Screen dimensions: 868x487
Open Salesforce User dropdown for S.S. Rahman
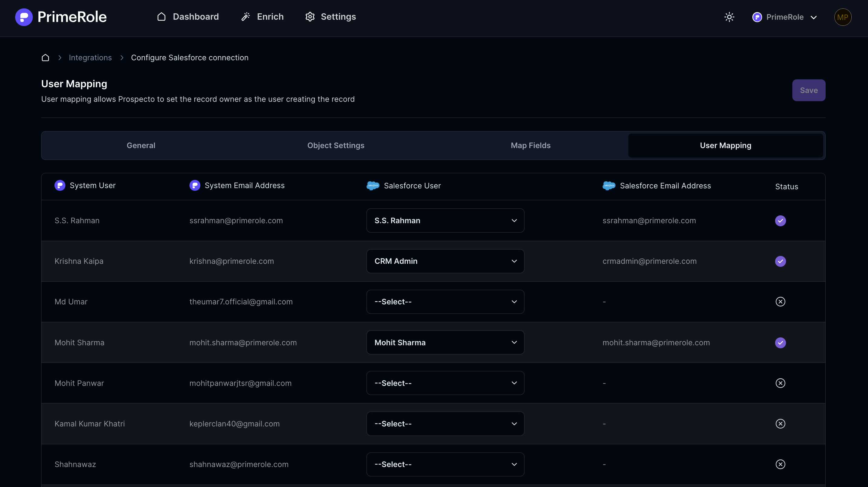tap(445, 220)
